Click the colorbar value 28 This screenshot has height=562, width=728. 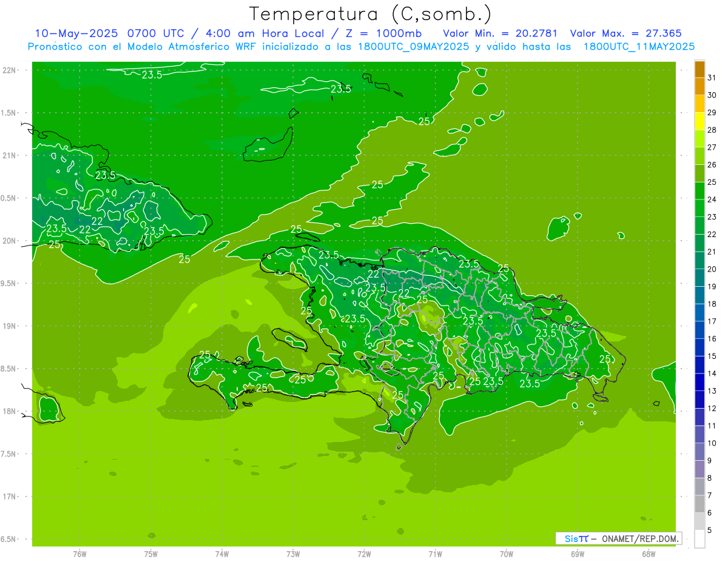click(x=712, y=130)
